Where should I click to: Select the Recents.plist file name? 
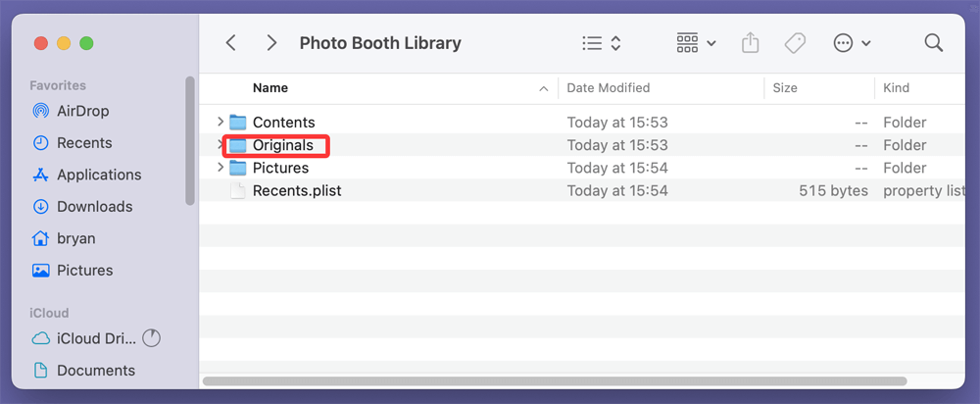point(297,191)
